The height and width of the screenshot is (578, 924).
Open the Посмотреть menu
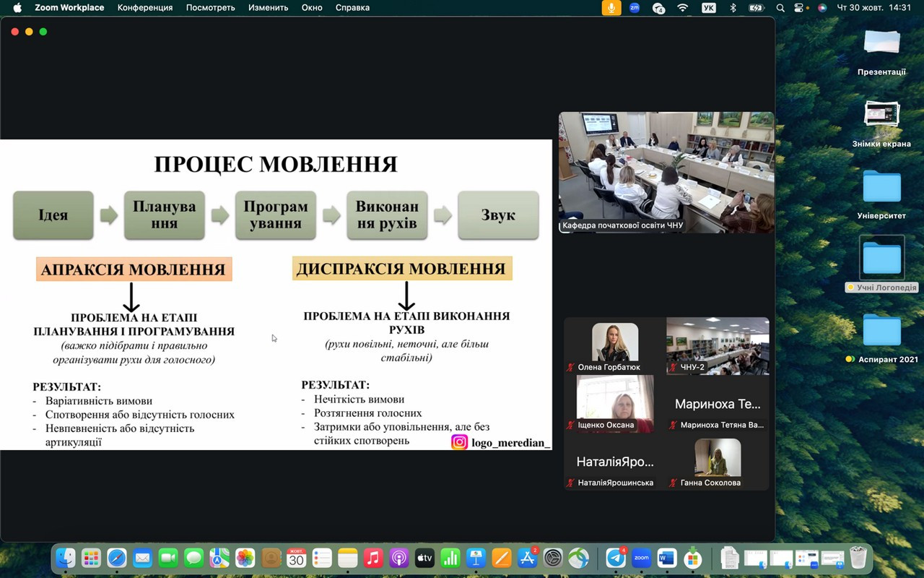pyautogui.click(x=210, y=8)
